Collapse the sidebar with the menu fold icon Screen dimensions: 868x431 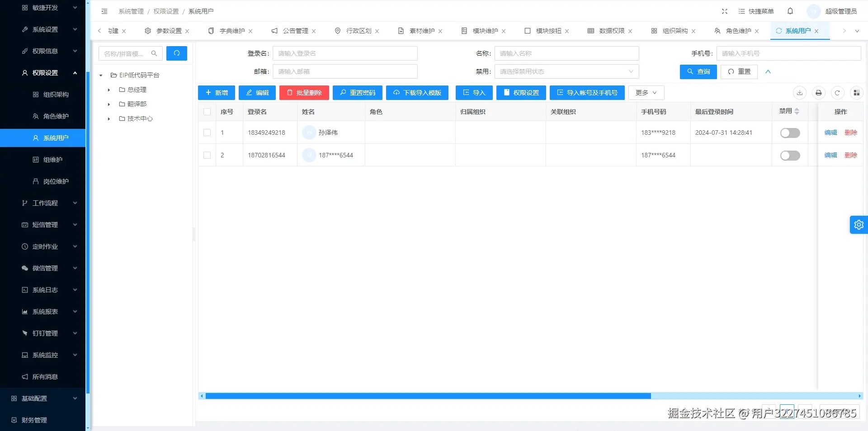(104, 11)
